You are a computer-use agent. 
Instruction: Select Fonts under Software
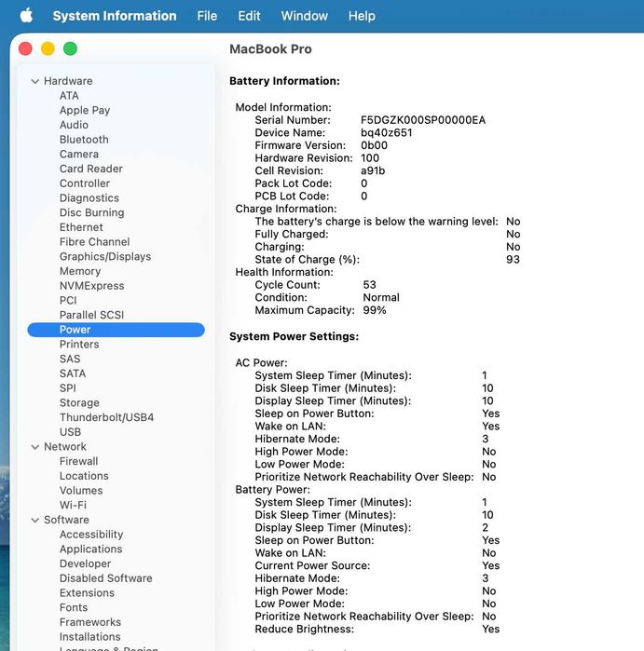click(74, 607)
